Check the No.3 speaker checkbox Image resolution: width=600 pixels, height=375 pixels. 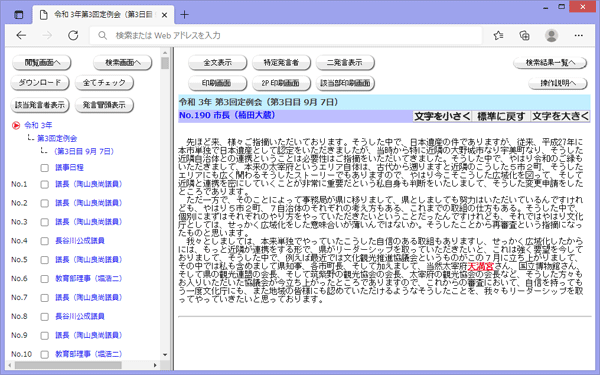[45, 222]
